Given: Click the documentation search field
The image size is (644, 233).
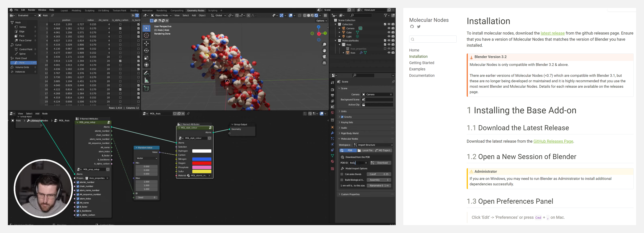Looking at the screenshot, I should (x=433, y=39).
